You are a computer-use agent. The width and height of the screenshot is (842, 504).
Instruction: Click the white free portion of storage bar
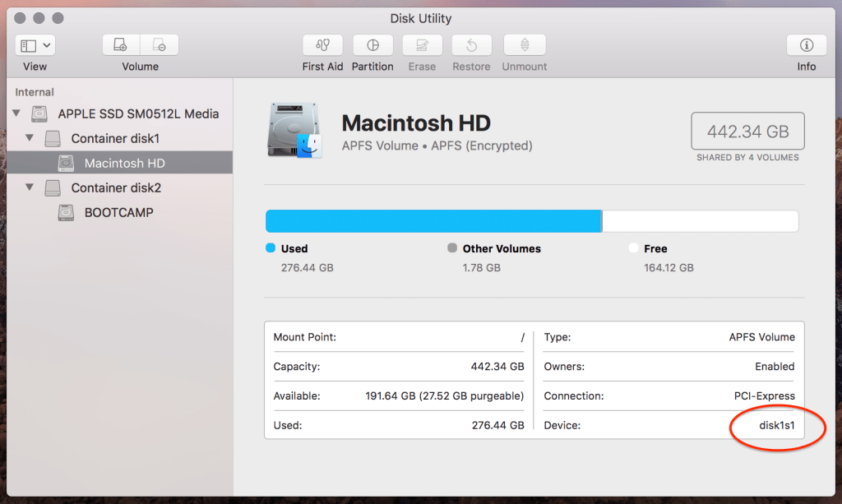click(701, 221)
